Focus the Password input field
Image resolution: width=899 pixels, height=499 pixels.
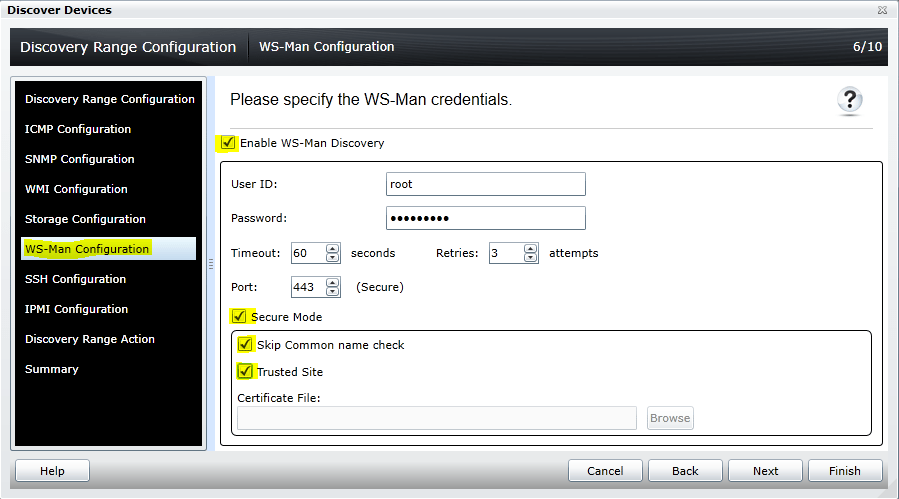pyautogui.click(x=485, y=218)
